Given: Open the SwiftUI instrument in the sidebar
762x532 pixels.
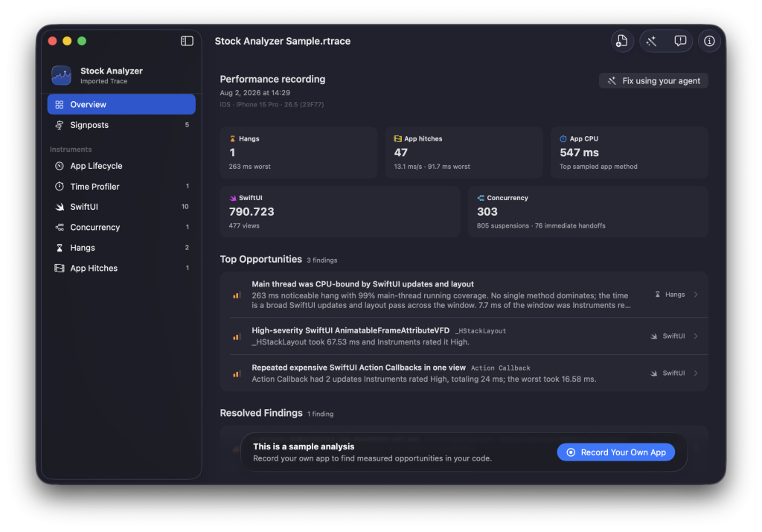Looking at the screenshot, I should tap(121, 207).
